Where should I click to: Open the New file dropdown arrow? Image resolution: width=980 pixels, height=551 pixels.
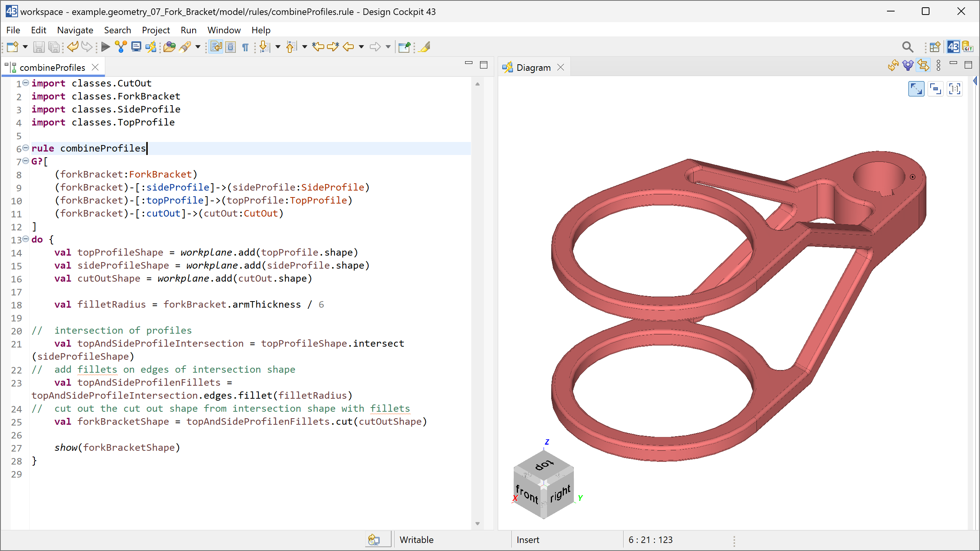pyautogui.click(x=25, y=47)
